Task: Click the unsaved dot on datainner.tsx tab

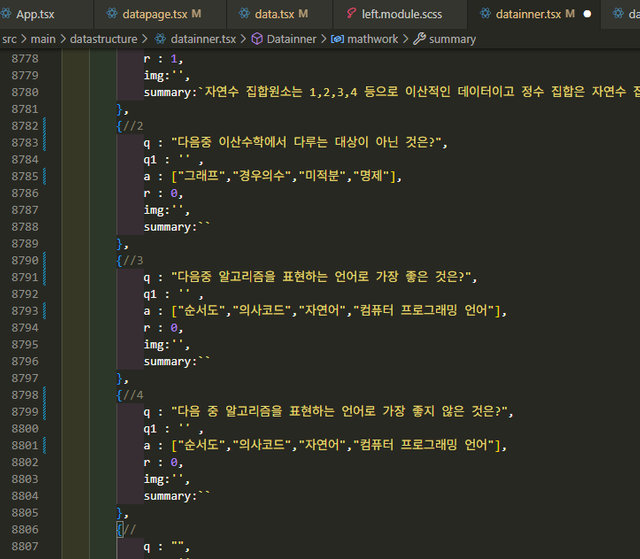Action: [587, 14]
